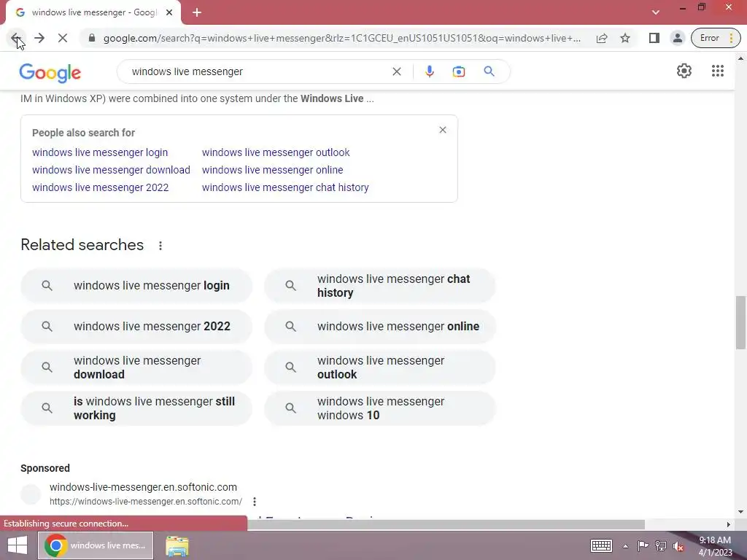Image resolution: width=747 pixels, height=560 pixels.
Task: Click the muted volume tray icon
Action: (x=678, y=546)
